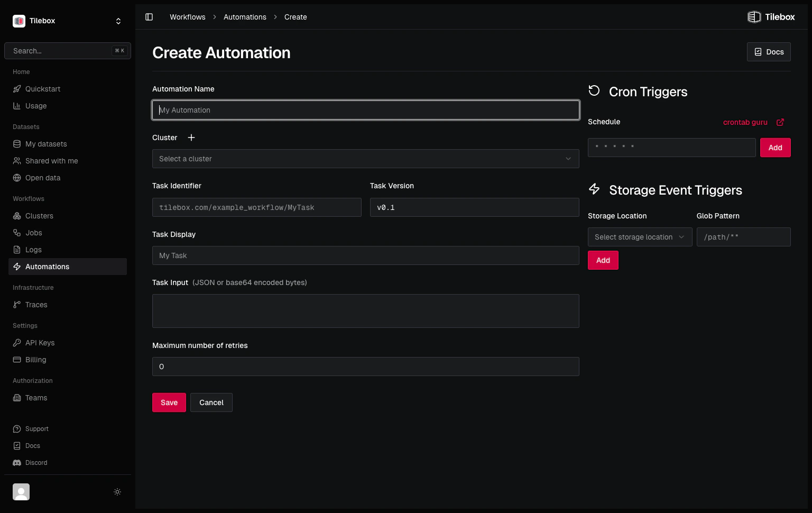Click the Glob Pattern input field

point(744,237)
